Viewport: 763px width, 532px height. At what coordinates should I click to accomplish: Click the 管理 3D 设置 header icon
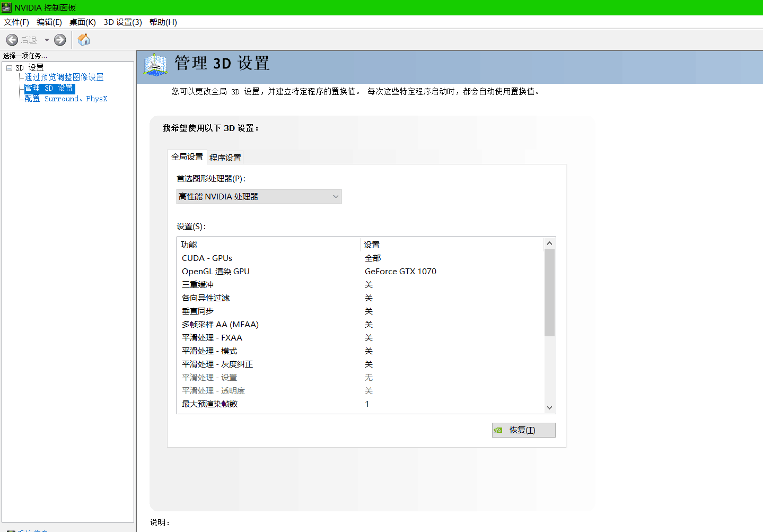pos(155,65)
